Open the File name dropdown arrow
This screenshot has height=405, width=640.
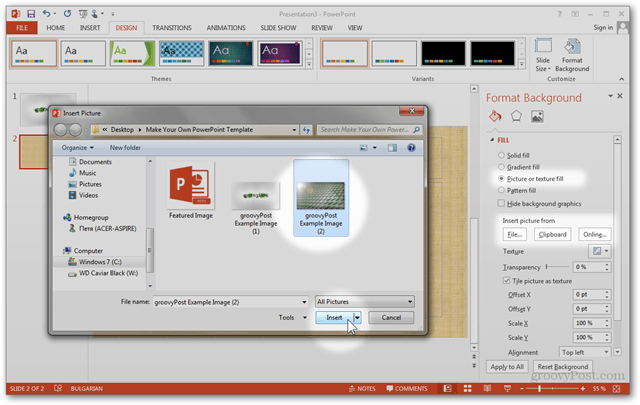pyautogui.click(x=304, y=302)
